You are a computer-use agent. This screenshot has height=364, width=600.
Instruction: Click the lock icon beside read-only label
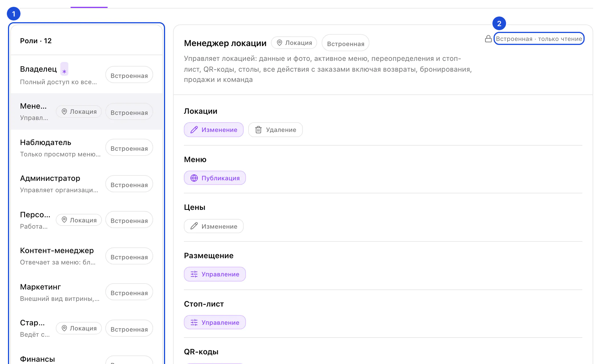coord(488,39)
